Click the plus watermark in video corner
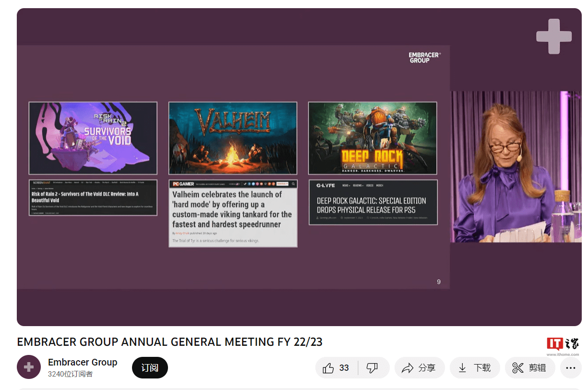Viewport: 588px width, 390px height. tap(553, 37)
